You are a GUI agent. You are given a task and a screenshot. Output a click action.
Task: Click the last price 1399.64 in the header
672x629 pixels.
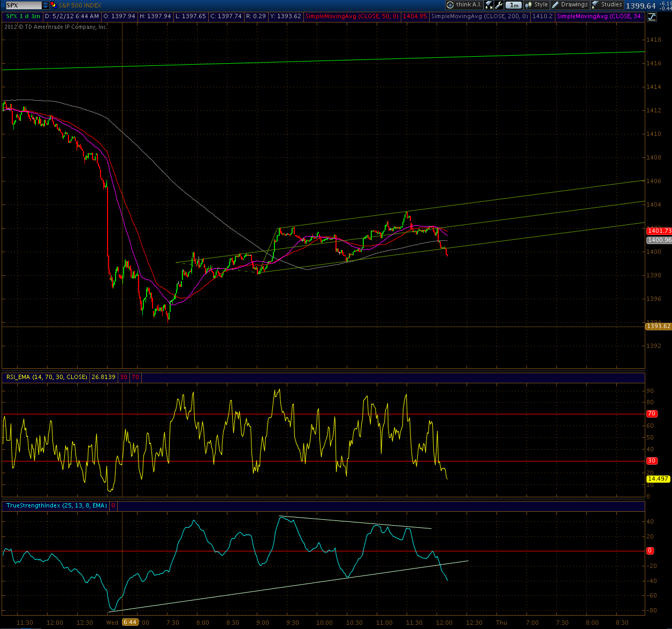click(640, 5)
